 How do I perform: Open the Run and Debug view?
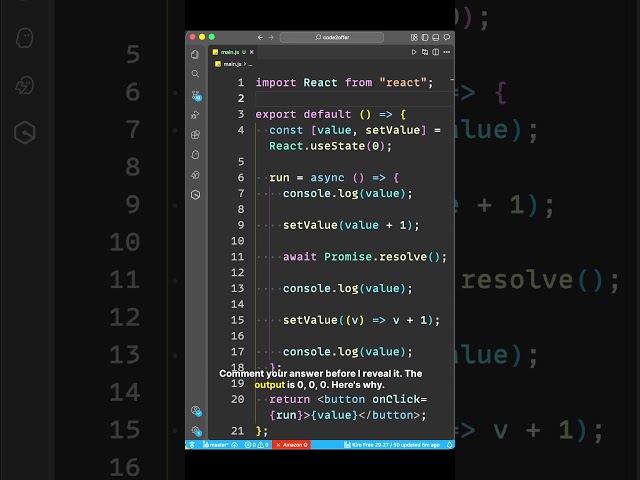pyautogui.click(x=195, y=115)
